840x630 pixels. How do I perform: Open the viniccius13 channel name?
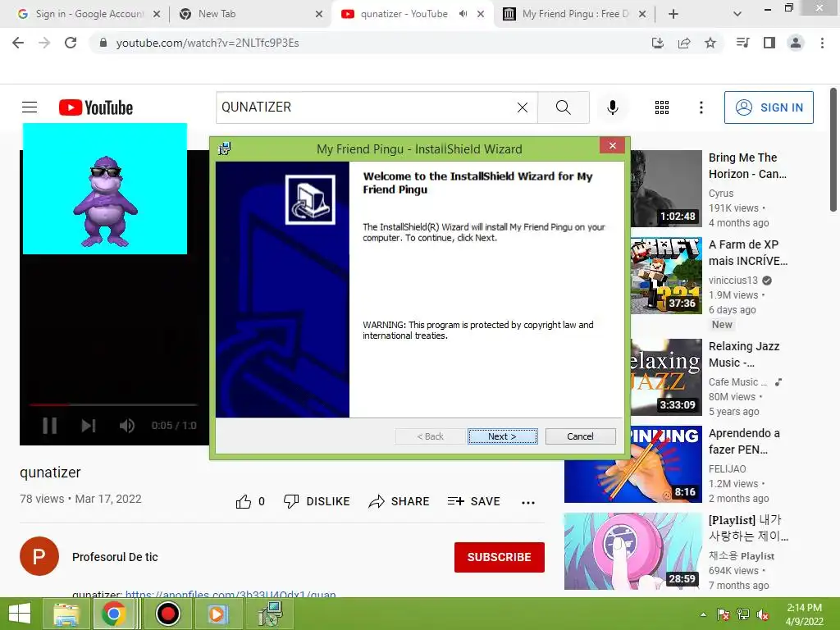(x=733, y=281)
